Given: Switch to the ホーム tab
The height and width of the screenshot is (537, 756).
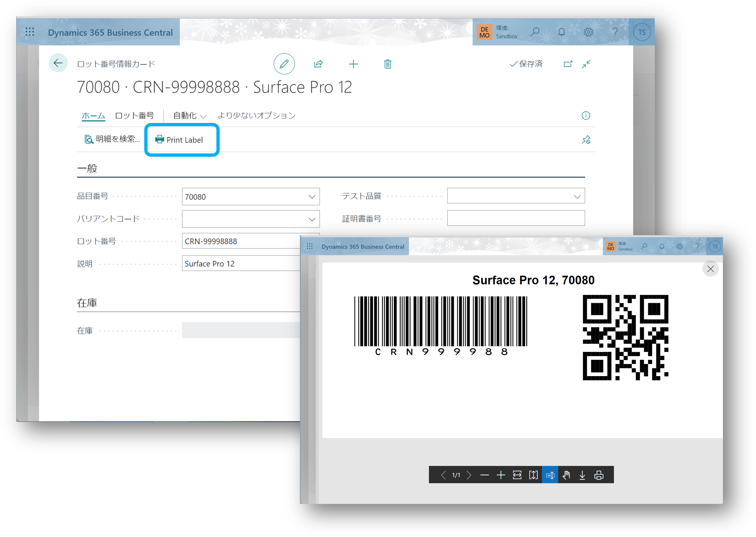Looking at the screenshot, I should [x=93, y=116].
